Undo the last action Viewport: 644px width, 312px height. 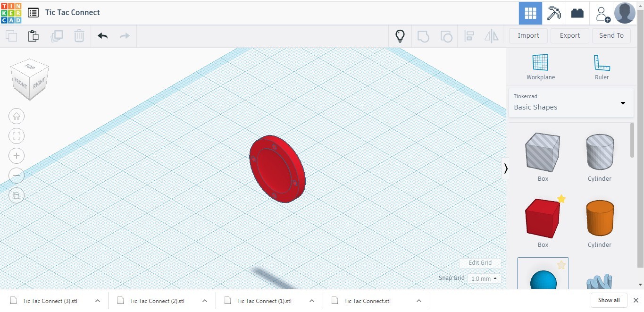[102, 35]
